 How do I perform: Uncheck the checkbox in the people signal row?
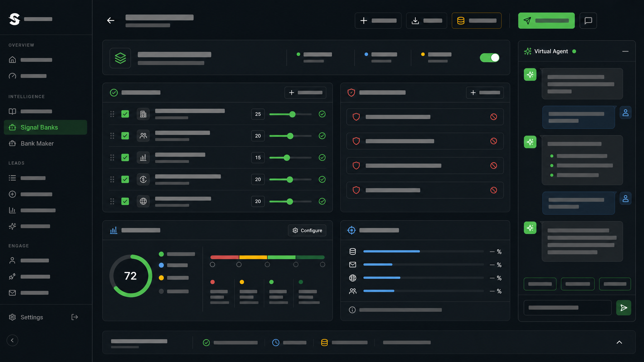pyautogui.click(x=125, y=136)
